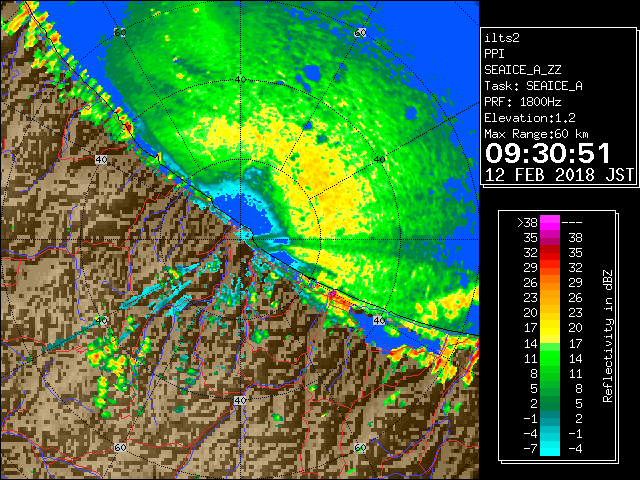Click the left-column "14" legend value
Screen dimensions: 640x480
(x=531, y=343)
